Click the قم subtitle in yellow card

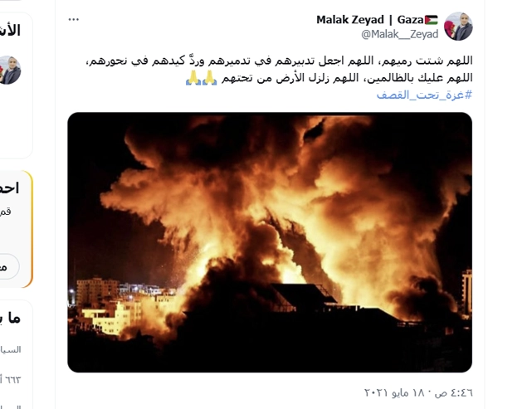point(6,212)
